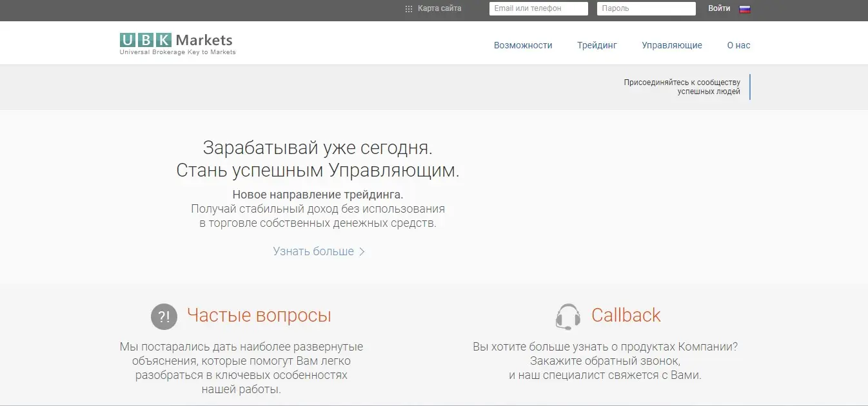Open the Управляющие menu

tap(672, 45)
